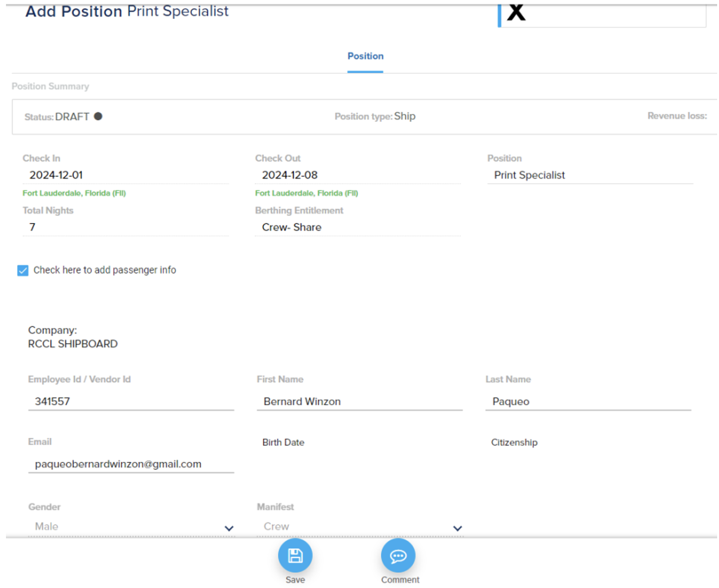
Task: Click the Revenue loss label
Action: (x=677, y=116)
